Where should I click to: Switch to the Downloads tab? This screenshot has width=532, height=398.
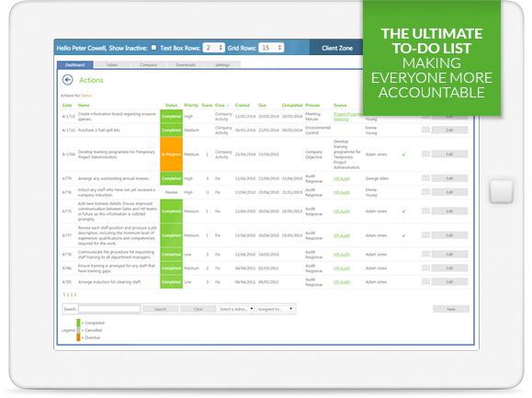186,65
